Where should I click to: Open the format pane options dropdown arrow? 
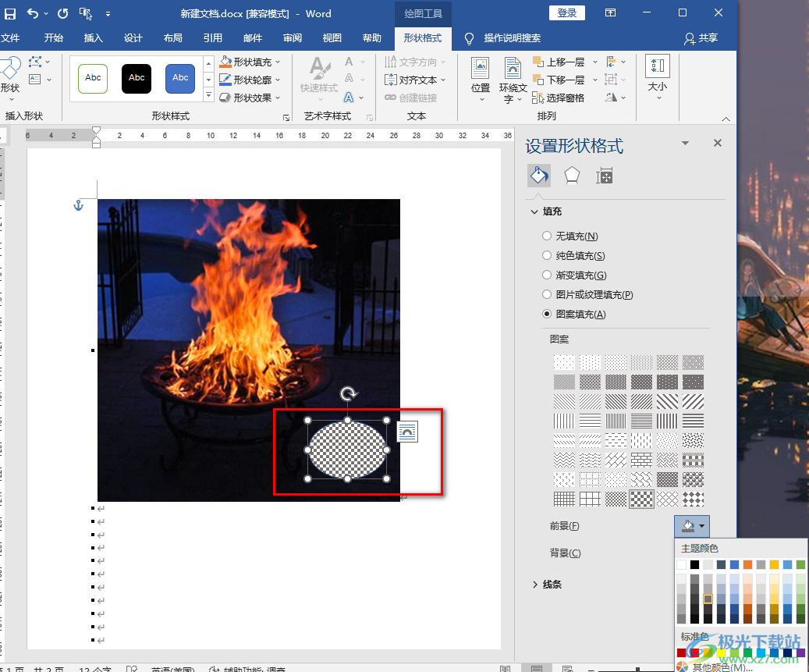685,143
